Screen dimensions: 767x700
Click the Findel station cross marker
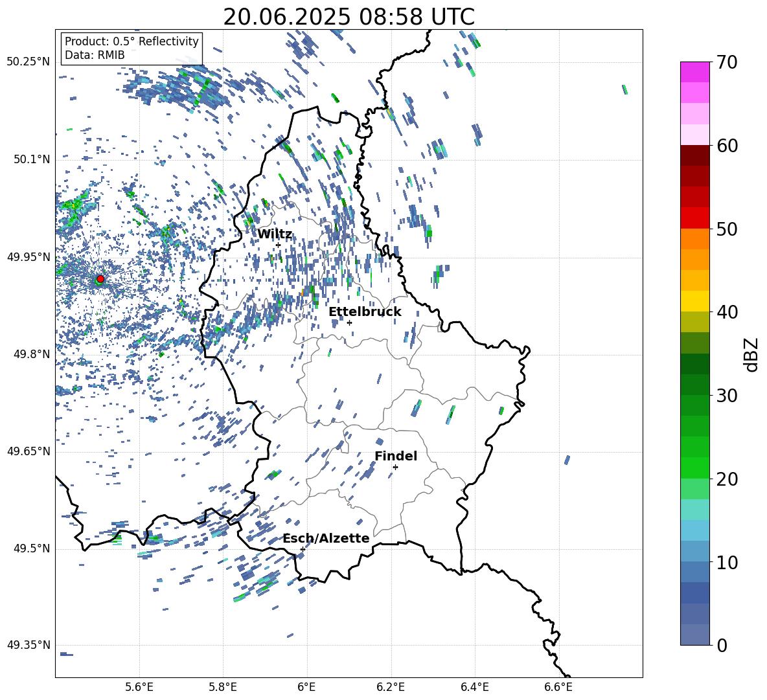395,468
